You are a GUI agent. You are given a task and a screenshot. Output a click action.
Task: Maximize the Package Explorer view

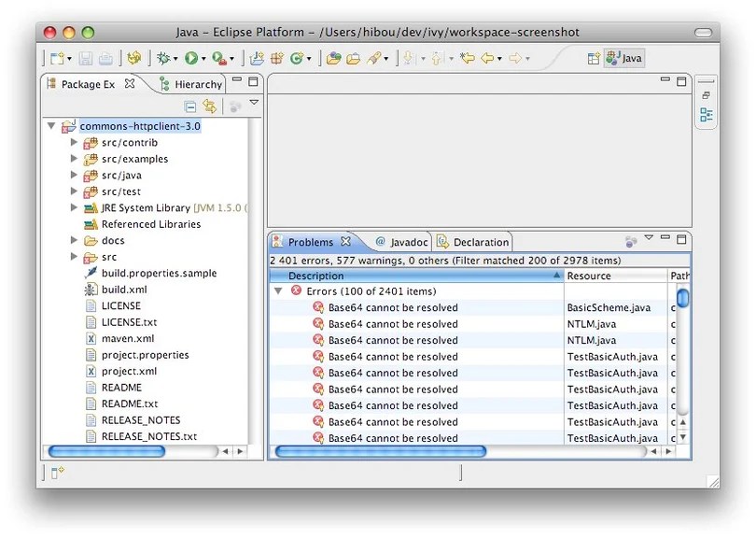coord(253,81)
